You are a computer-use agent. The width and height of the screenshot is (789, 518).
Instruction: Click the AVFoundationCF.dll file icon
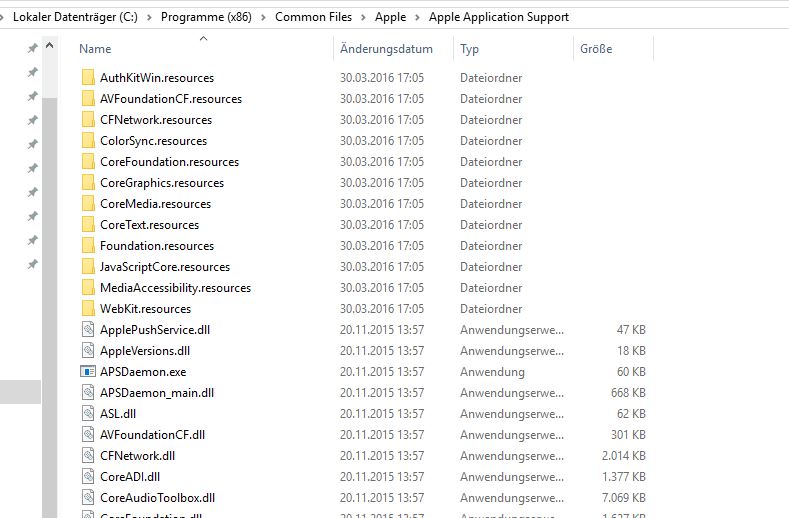tap(88, 434)
